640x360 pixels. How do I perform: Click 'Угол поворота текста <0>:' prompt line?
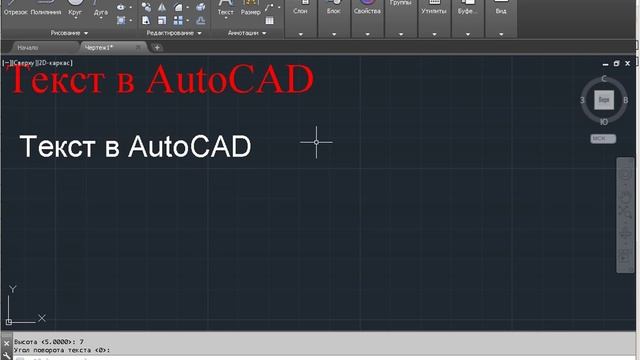coord(62,350)
